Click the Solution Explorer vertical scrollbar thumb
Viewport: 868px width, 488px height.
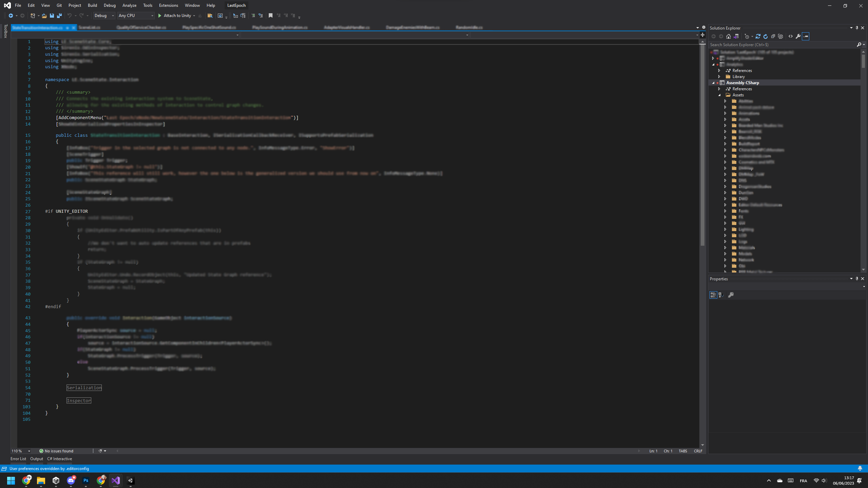[863, 61]
